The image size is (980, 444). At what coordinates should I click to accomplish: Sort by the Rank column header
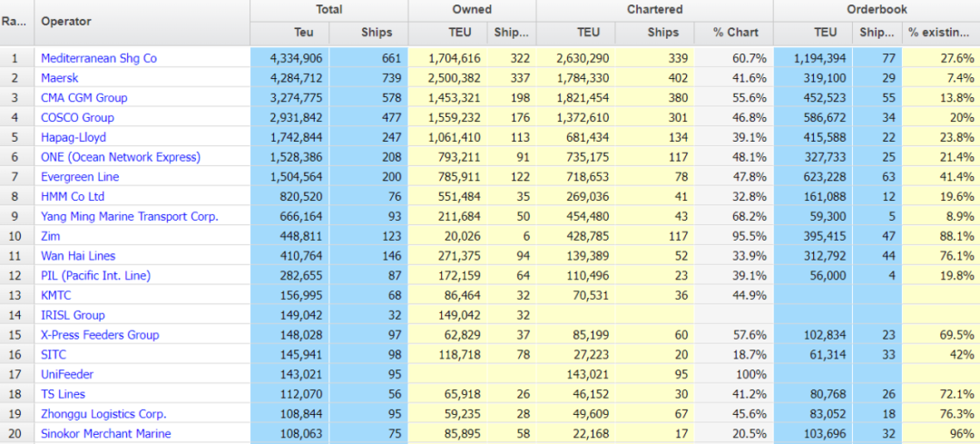click(x=16, y=22)
